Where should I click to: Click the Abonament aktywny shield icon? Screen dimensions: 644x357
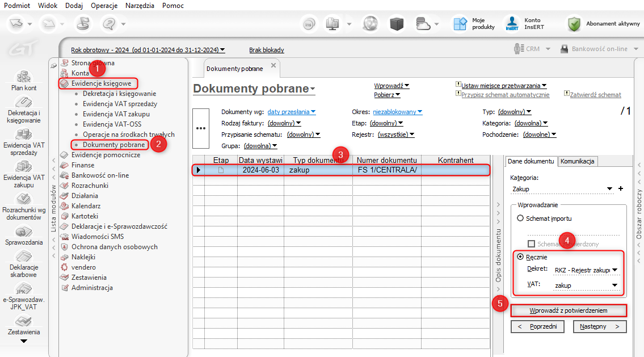pyautogui.click(x=575, y=24)
